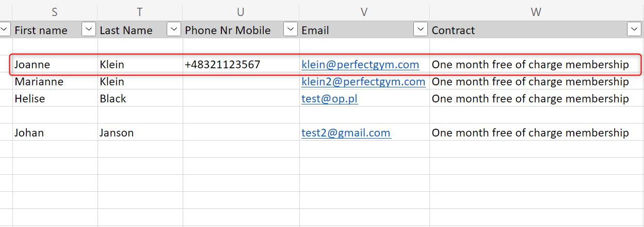Open the klein@perfectgym.com email link
Image resolution: width=644 pixels, height=227 pixels.
pyautogui.click(x=360, y=65)
